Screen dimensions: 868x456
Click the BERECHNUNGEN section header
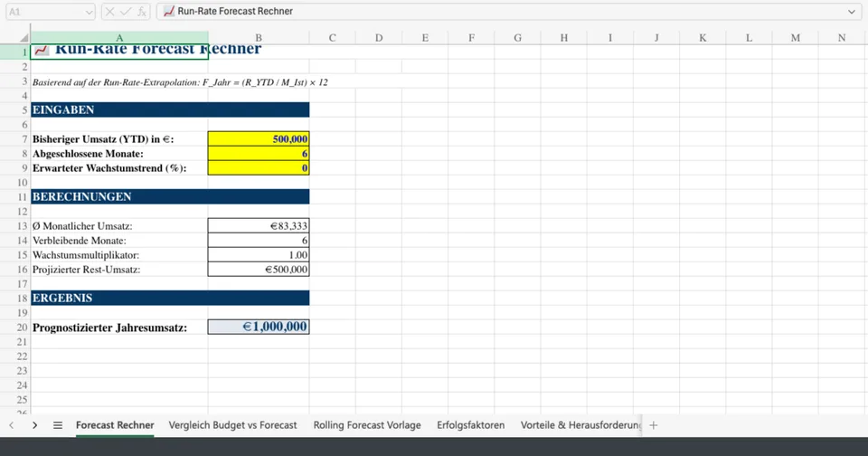click(x=170, y=196)
